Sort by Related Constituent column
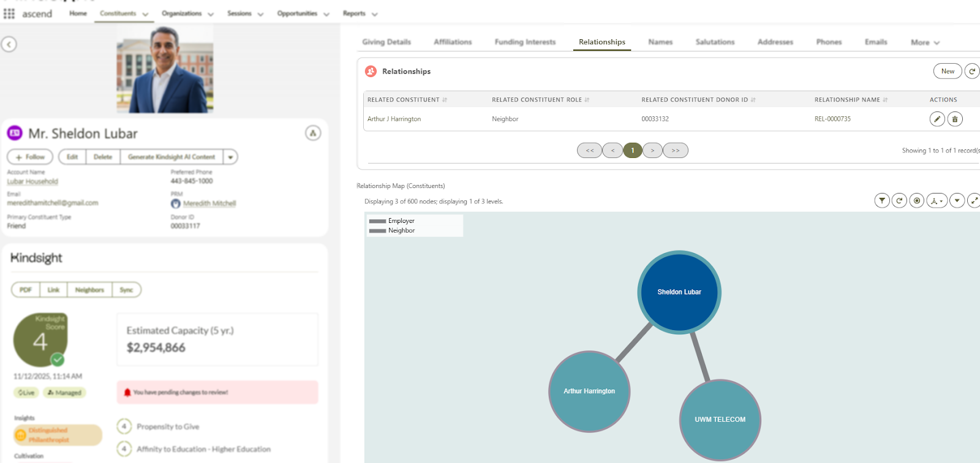Screen dimensions: 980x463 445,100
